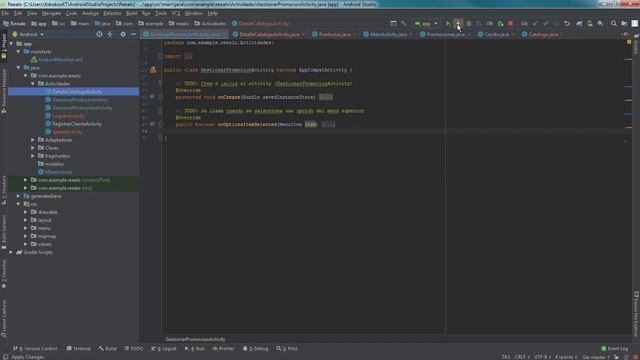
Task: Open the Profiler tool window
Action: tap(223, 349)
